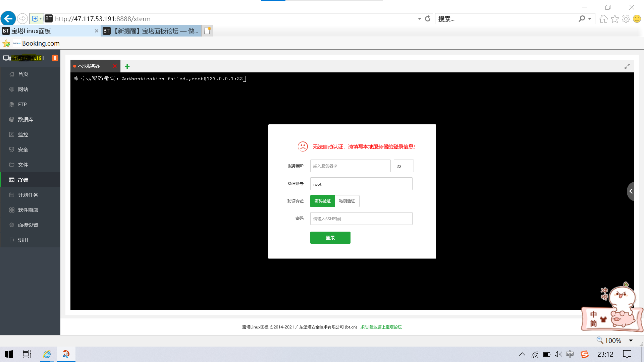Select 终端 in the sidebar
The height and width of the screenshot is (362, 644).
[30, 180]
